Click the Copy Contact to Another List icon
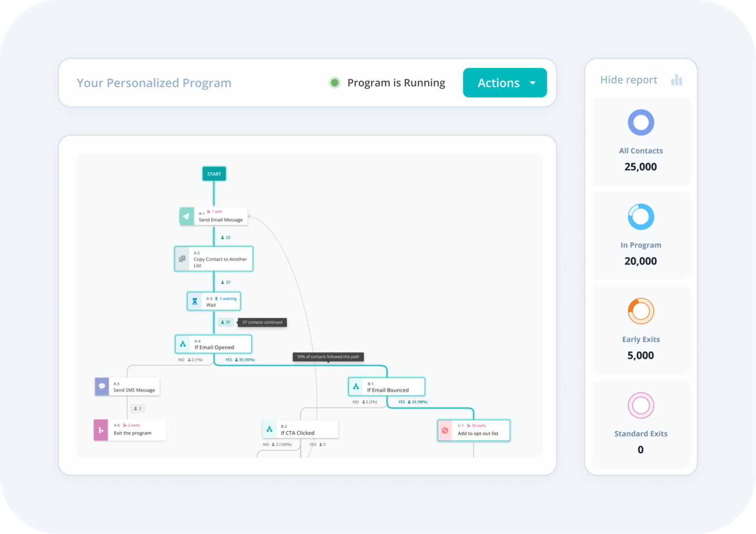This screenshot has width=756, height=534. [182, 258]
